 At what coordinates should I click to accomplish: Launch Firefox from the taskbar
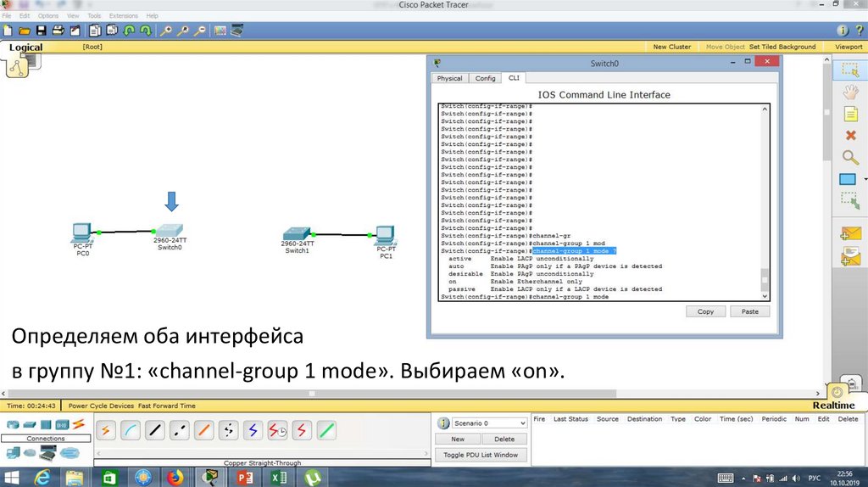[x=175, y=477]
